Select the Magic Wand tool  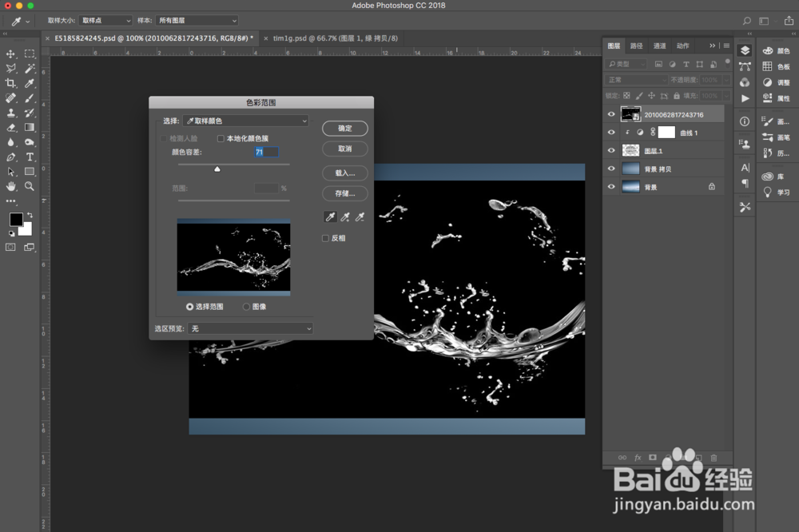[x=30, y=68]
